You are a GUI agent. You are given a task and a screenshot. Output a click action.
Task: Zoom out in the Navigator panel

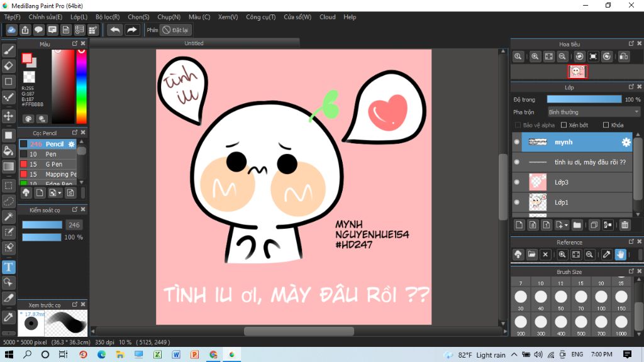562,57
